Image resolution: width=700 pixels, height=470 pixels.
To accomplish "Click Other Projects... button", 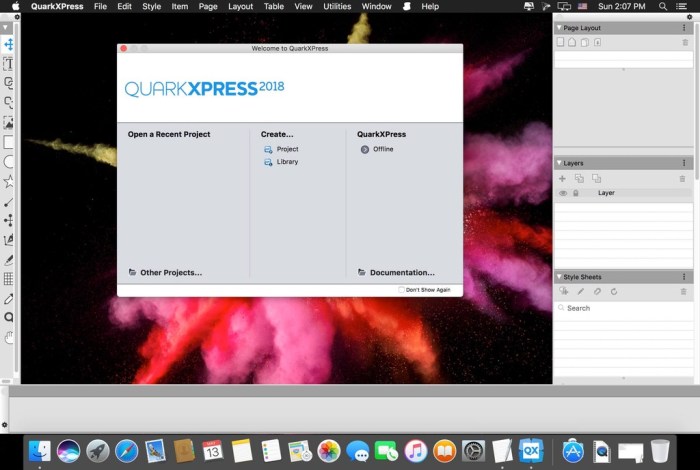I will (x=165, y=272).
